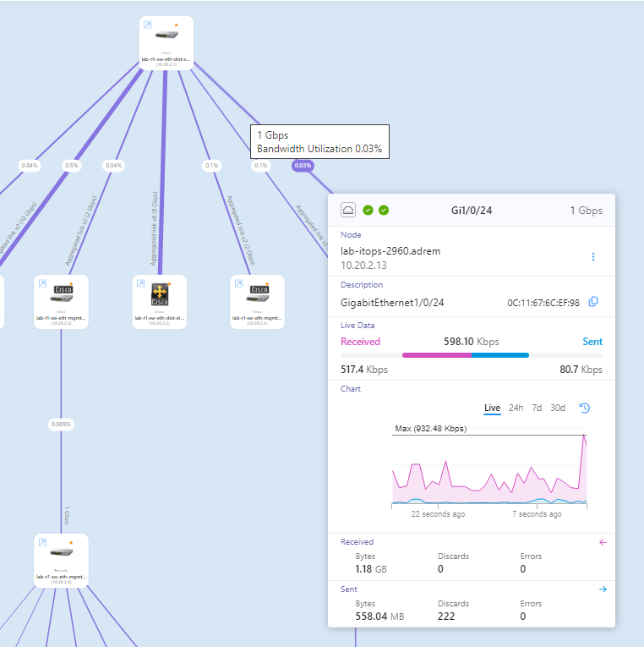
Task: Switch chart to 30d tab
Action: (558, 408)
